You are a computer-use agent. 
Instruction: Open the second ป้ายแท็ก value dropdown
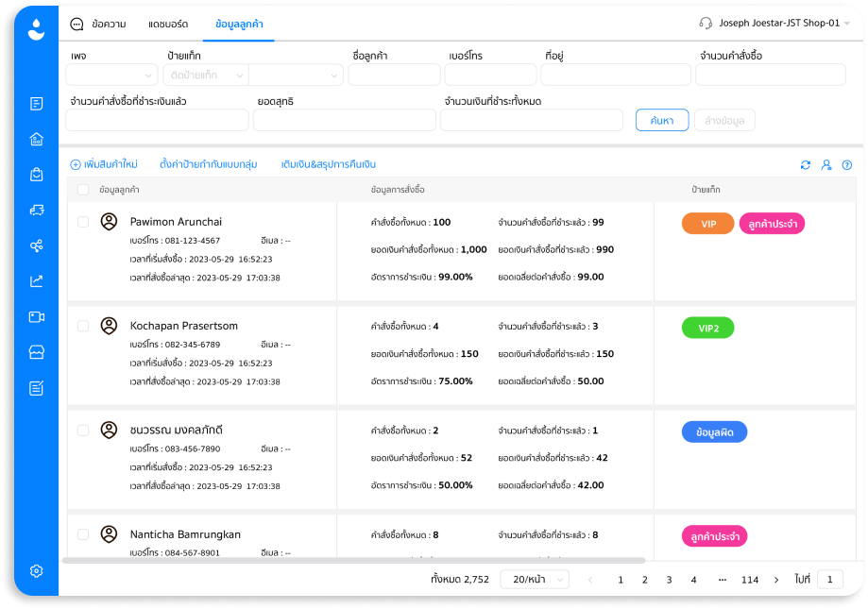(296, 75)
